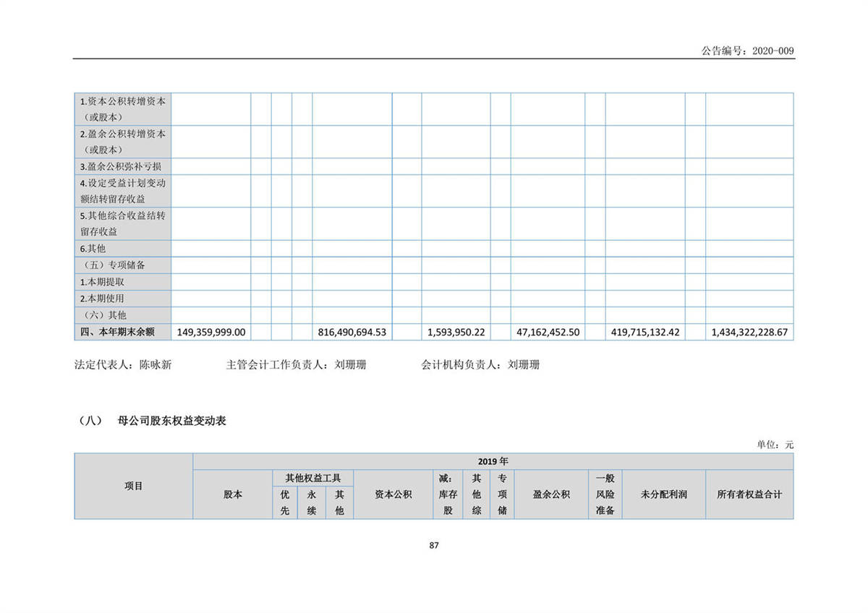Select the '1.本期提取' row label
This screenshot has height=613, width=868.
pyautogui.click(x=102, y=282)
